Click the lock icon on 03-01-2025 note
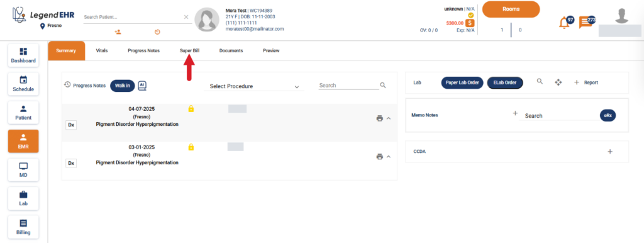 pyautogui.click(x=191, y=147)
